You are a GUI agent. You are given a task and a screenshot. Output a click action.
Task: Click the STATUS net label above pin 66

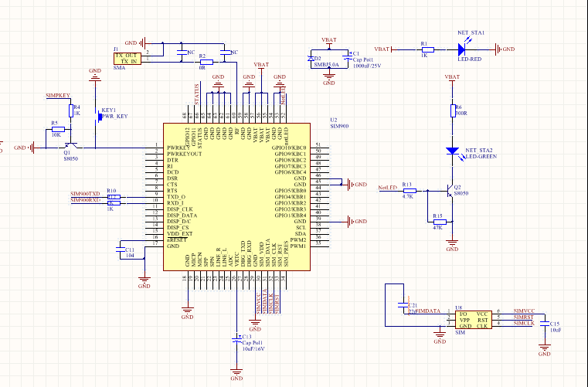[x=197, y=94]
